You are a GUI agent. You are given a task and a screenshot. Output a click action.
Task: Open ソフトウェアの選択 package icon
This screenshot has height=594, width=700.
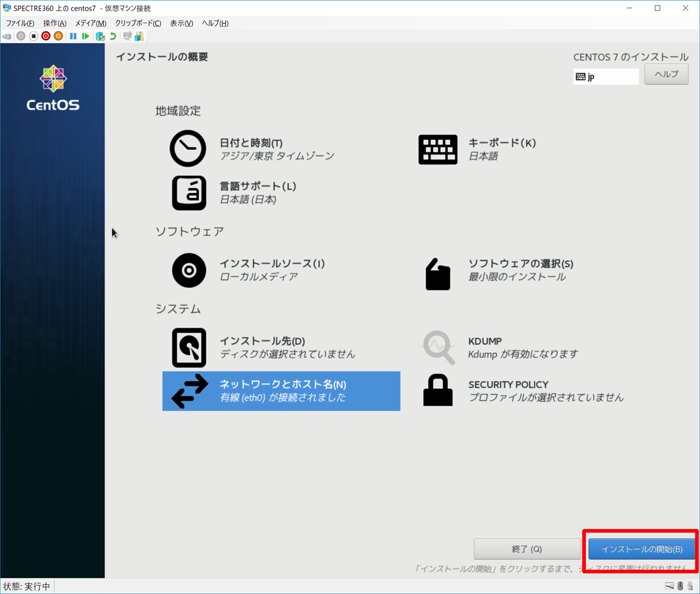point(438,274)
